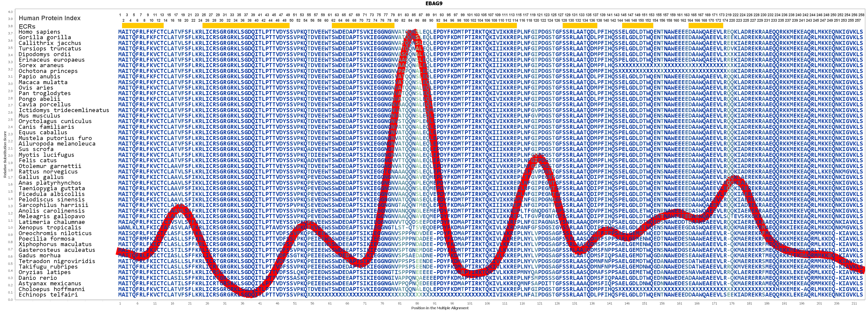Screen dimensions: 868x312
Task: Select the Mus musculus species label
Action: pos(39,116)
